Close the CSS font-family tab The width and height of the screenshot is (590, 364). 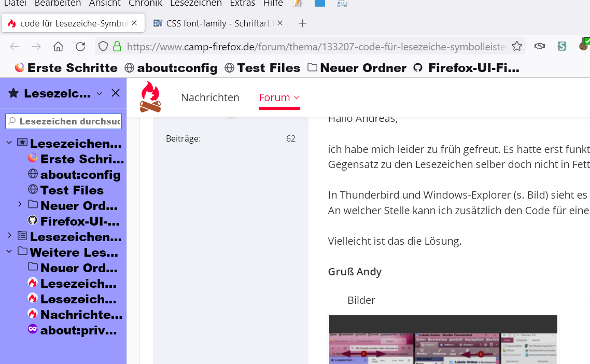coord(280,23)
